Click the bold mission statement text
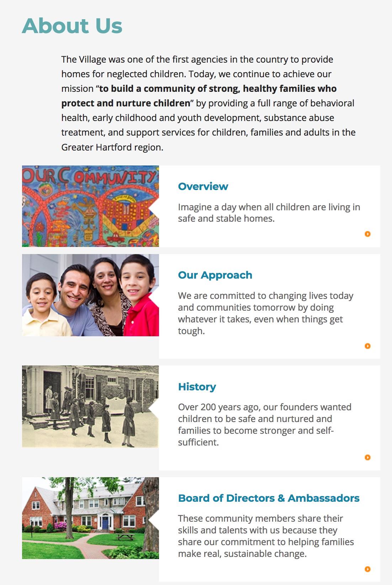 pyautogui.click(x=218, y=89)
